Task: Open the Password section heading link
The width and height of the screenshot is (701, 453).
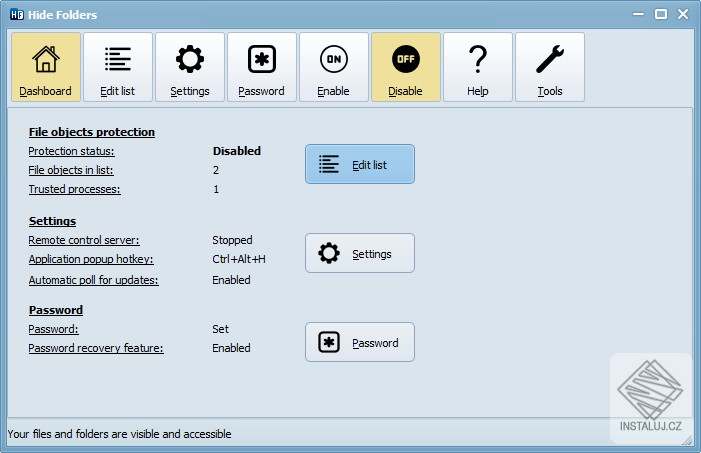Action: (x=56, y=310)
